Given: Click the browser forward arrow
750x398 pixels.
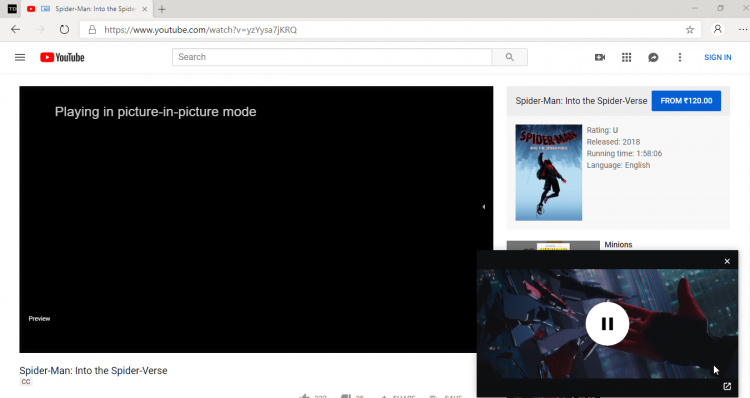Looking at the screenshot, I should pos(40,30).
